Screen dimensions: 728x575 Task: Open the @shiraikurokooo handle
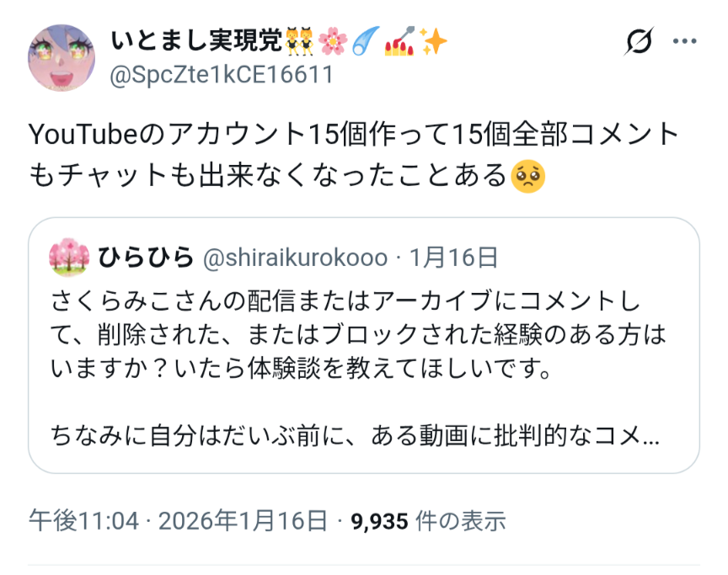[295, 258]
